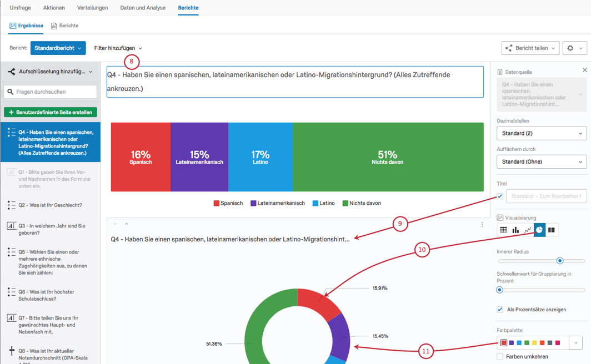591x364 pixels.
Task: Switch to the Aktionen tab
Action: click(54, 8)
